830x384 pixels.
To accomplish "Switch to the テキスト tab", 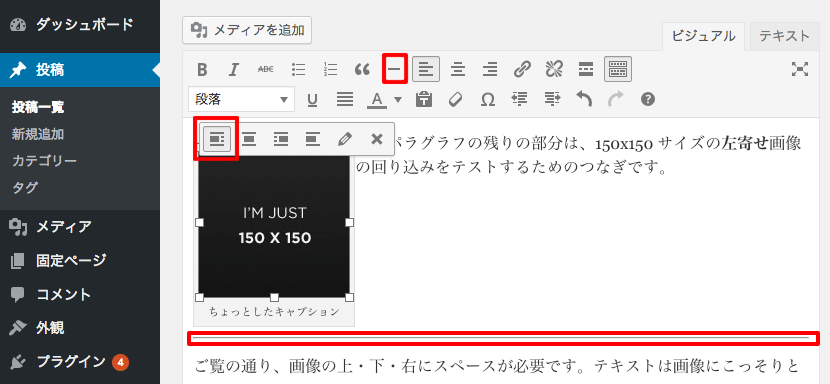I will pos(784,36).
